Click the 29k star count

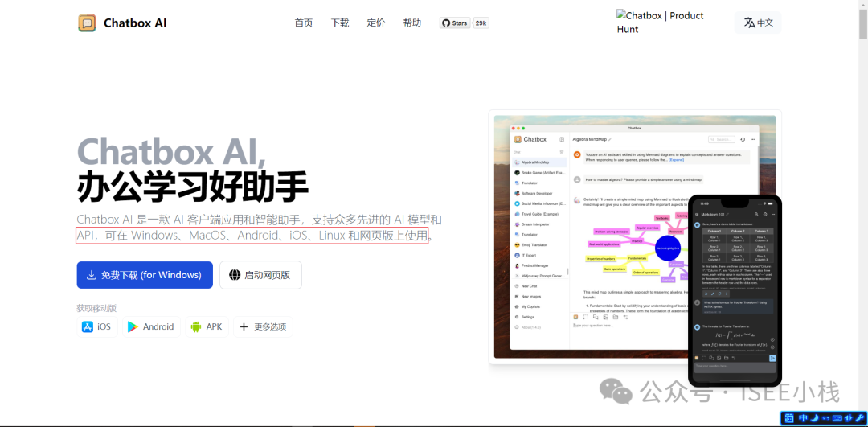click(x=481, y=23)
